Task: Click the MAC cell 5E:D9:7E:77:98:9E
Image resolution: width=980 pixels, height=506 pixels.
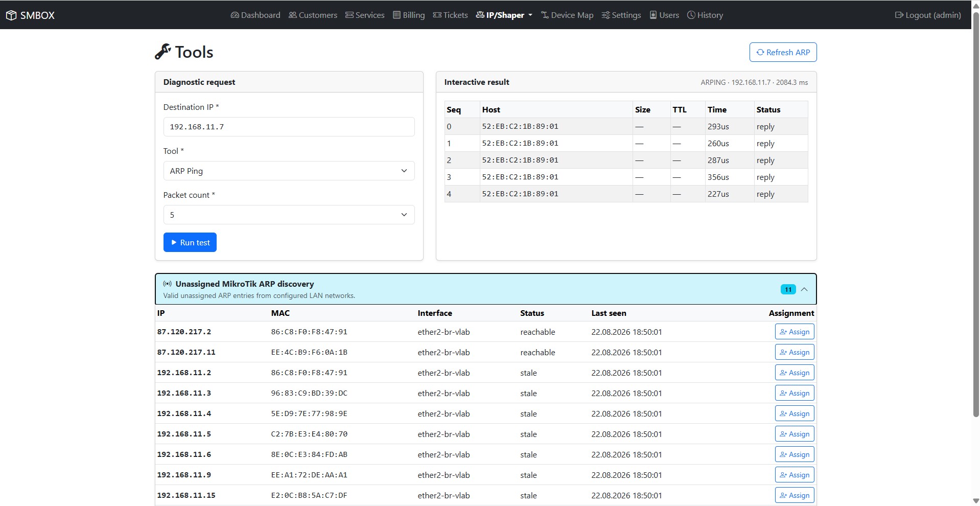Action: 309,413
